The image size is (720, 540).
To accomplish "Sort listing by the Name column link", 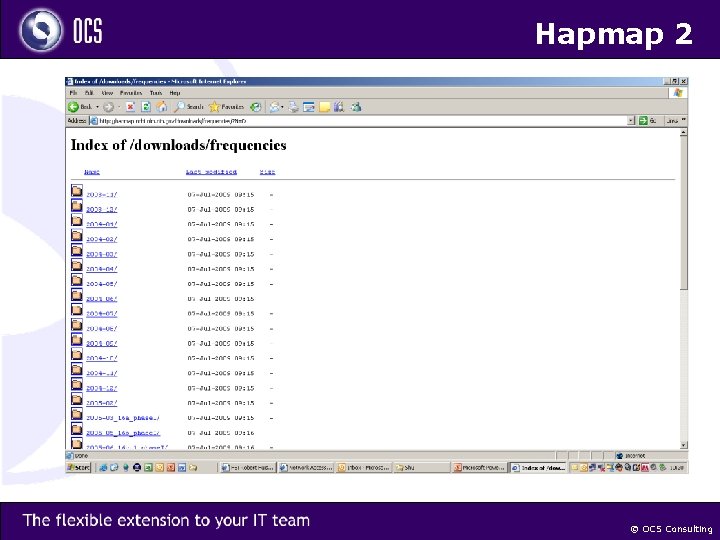I will (92, 172).
